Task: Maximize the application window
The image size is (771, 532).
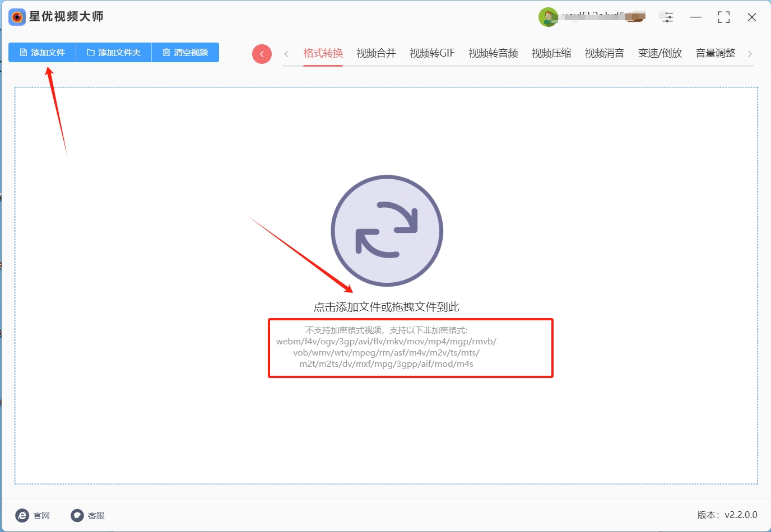Action: click(724, 17)
